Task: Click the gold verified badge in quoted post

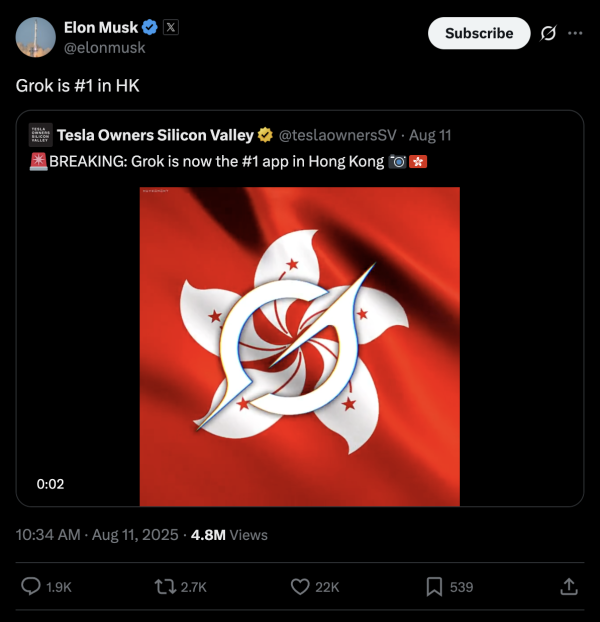Action: (x=266, y=136)
